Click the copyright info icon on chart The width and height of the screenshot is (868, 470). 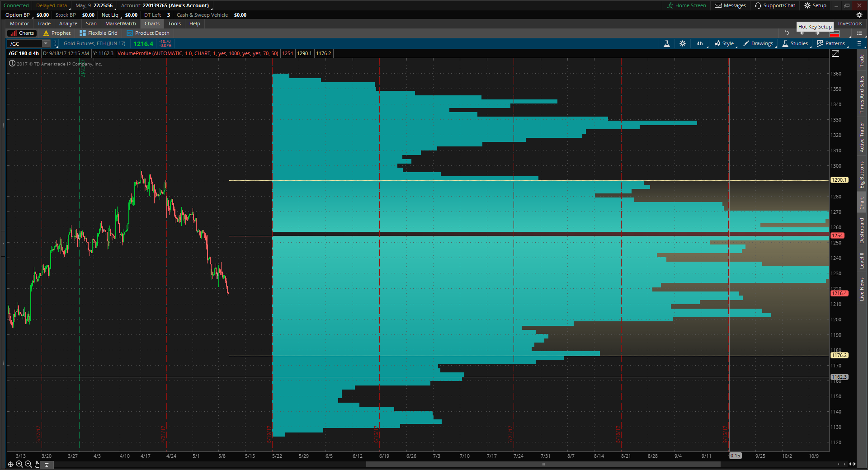[12, 64]
